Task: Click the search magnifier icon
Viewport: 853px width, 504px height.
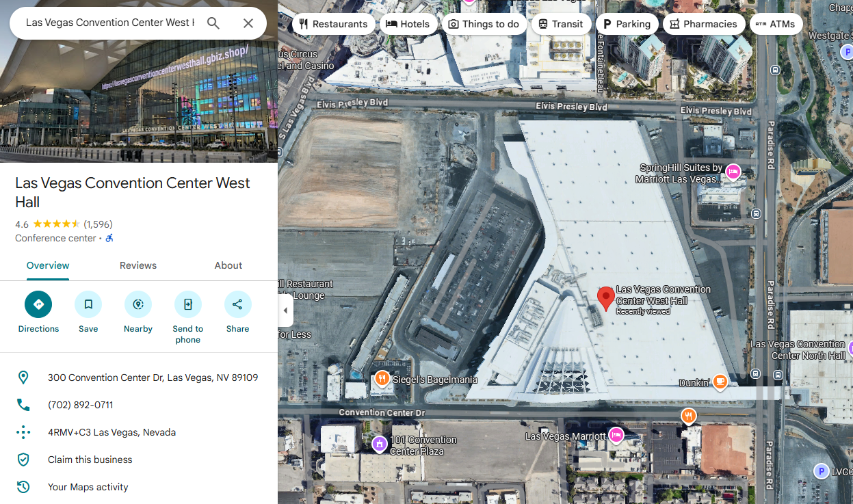Action: [213, 23]
